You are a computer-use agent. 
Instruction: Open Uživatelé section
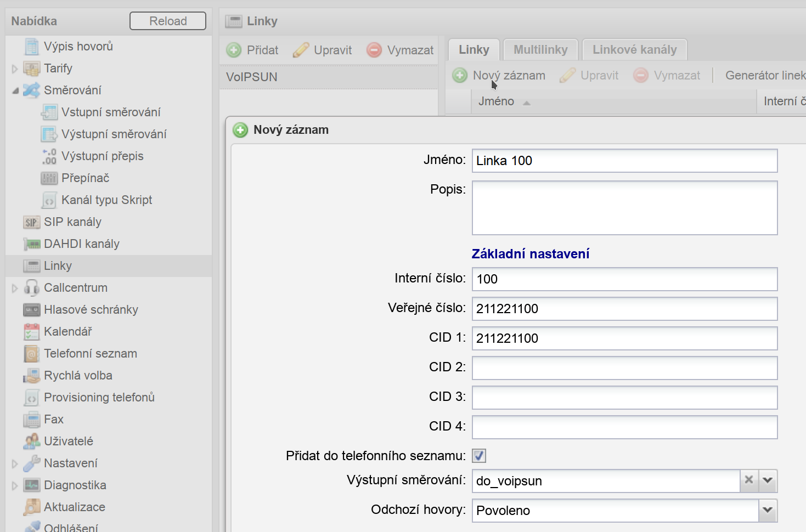(68, 442)
